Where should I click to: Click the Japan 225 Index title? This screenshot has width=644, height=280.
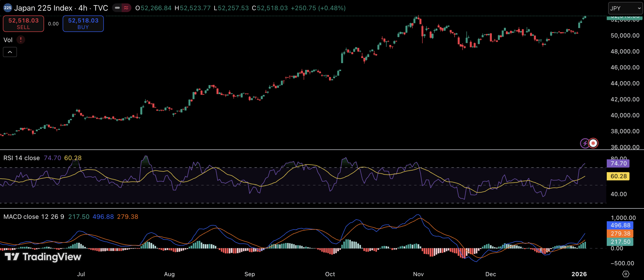(x=43, y=8)
